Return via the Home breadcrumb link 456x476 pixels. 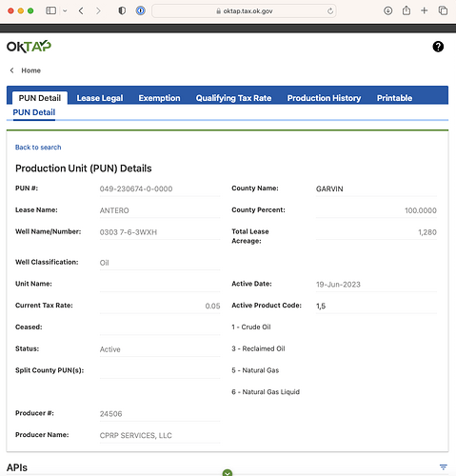coord(30,70)
